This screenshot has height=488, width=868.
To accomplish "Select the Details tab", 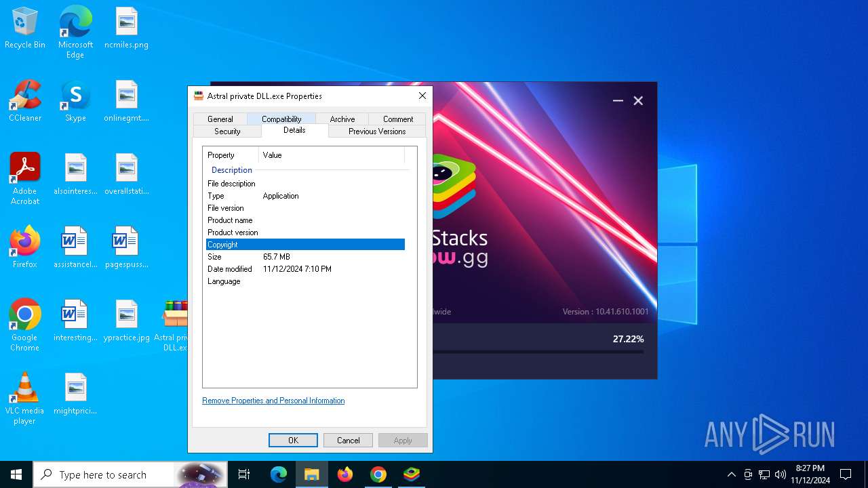I will [294, 130].
